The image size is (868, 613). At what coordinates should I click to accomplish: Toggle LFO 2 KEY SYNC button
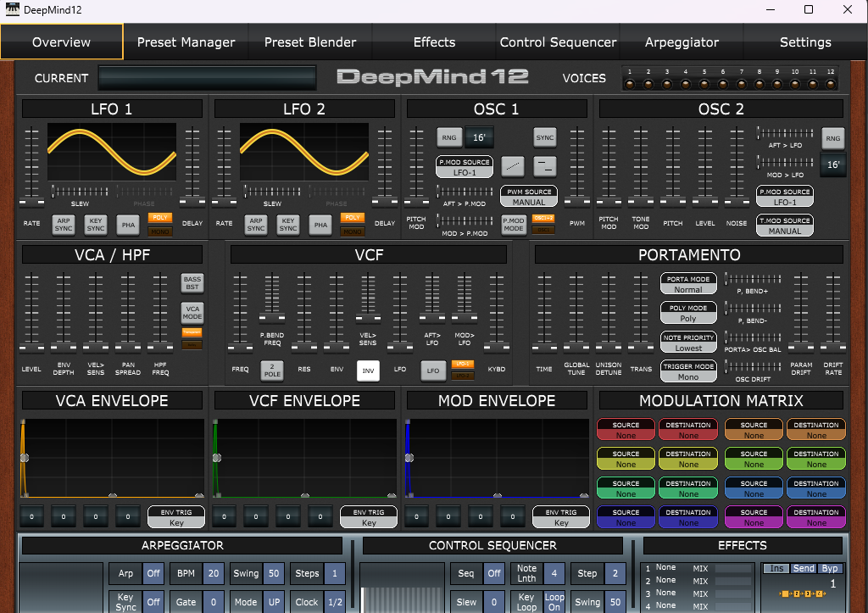click(288, 225)
